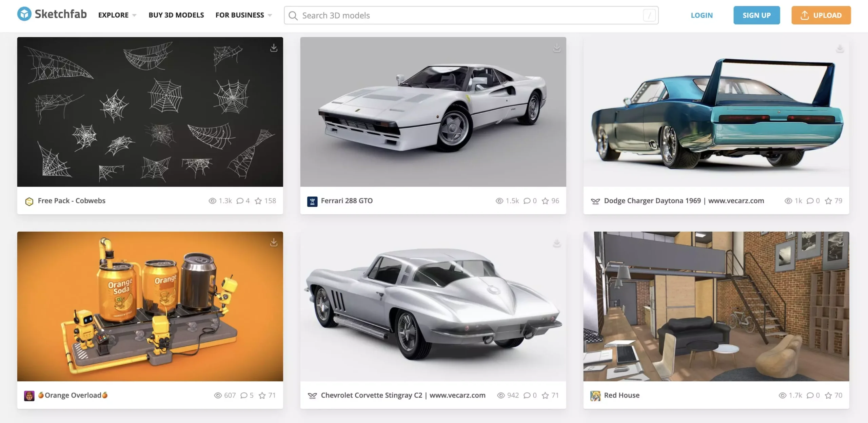Viewport: 868px width, 423px height.
Task: Expand the Explore dropdown arrow
Action: [x=134, y=15]
